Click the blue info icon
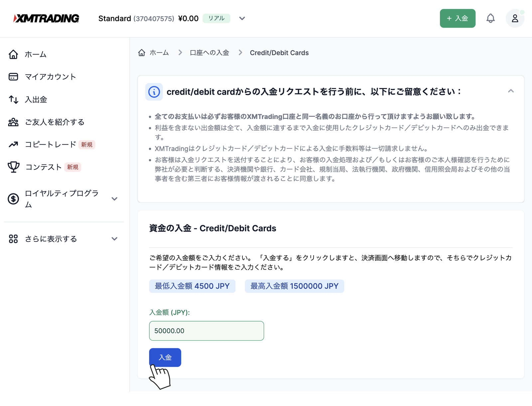 coord(154,92)
